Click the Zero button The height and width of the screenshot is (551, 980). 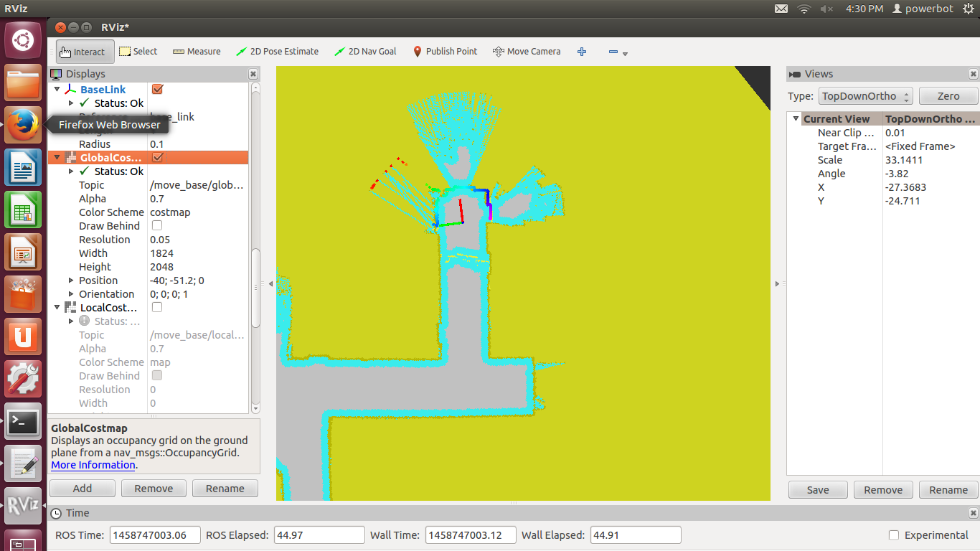pos(948,96)
